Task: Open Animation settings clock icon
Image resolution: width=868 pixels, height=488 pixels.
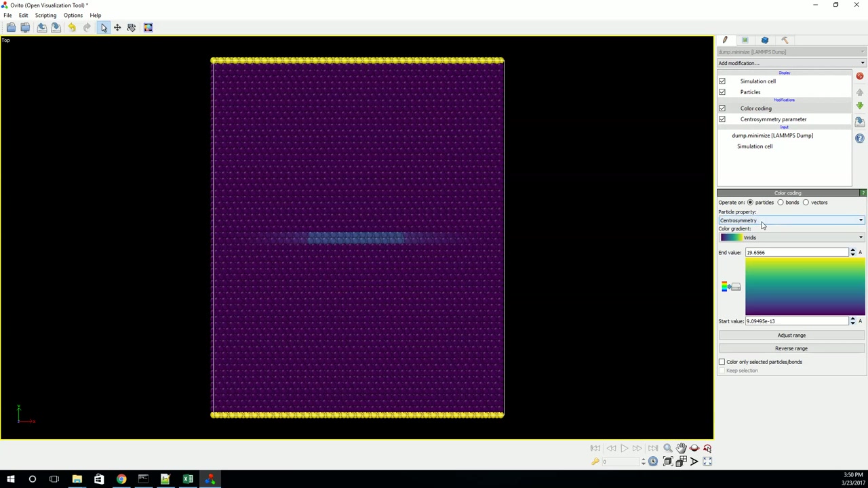Action: (652, 462)
